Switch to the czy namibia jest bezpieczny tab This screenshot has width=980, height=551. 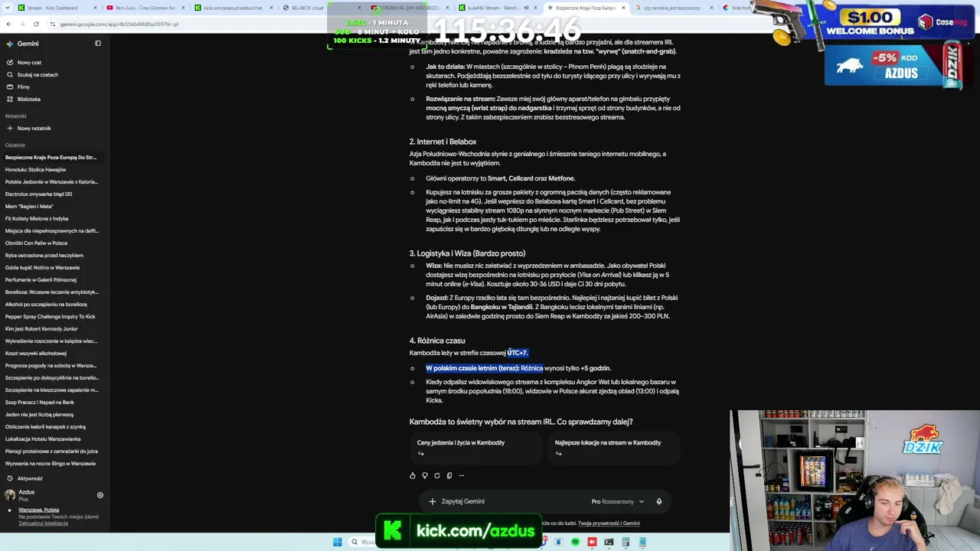[675, 8]
